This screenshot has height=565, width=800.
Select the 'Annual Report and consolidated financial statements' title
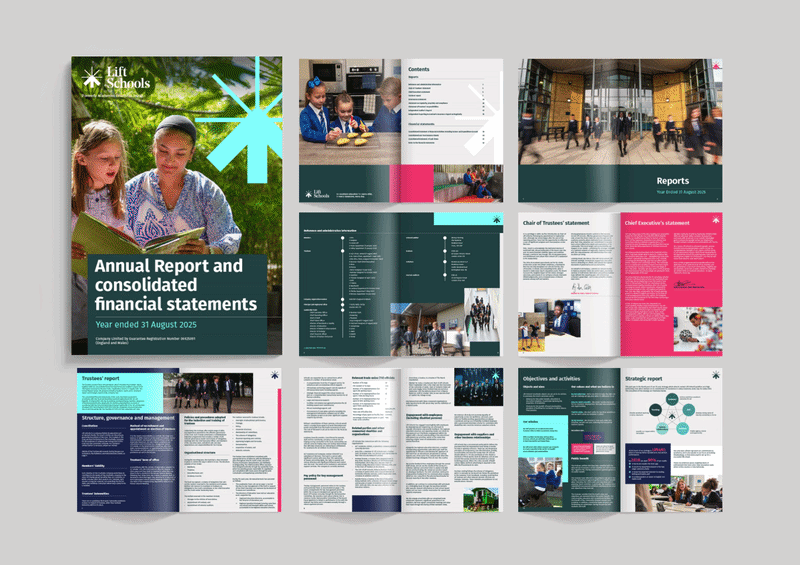[x=176, y=284]
